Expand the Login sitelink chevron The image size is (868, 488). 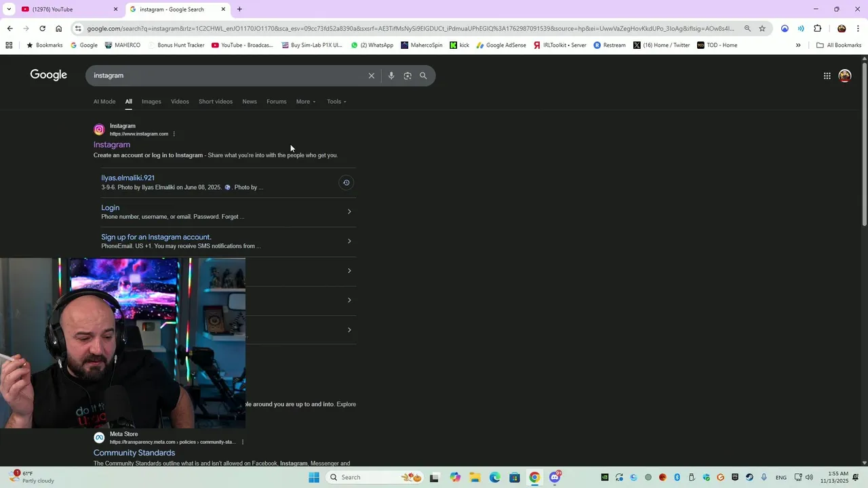click(349, 211)
